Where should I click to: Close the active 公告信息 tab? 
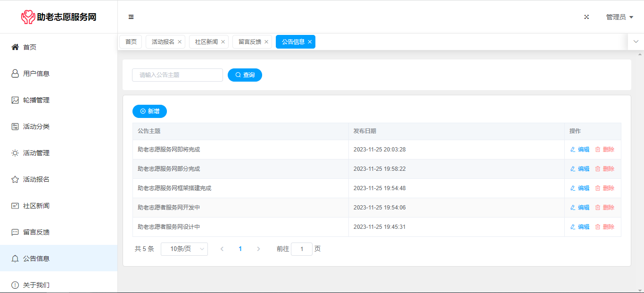(310, 42)
